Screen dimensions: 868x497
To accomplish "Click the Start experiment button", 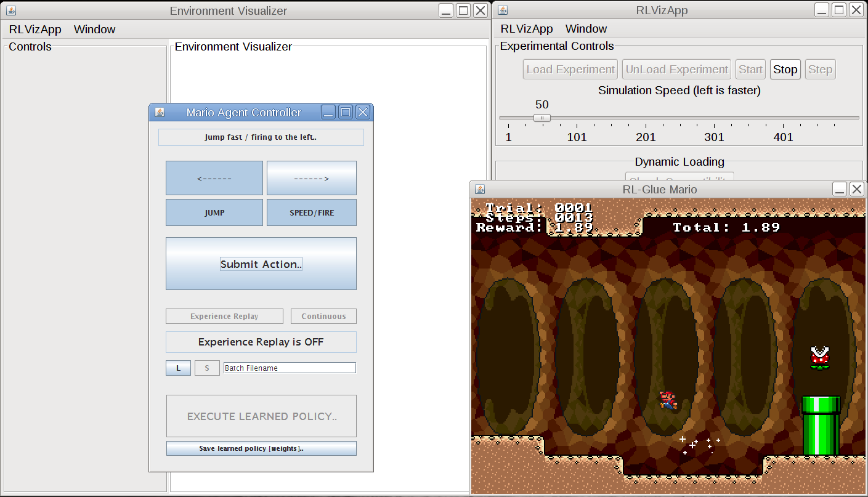I will pyautogui.click(x=750, y=69).
